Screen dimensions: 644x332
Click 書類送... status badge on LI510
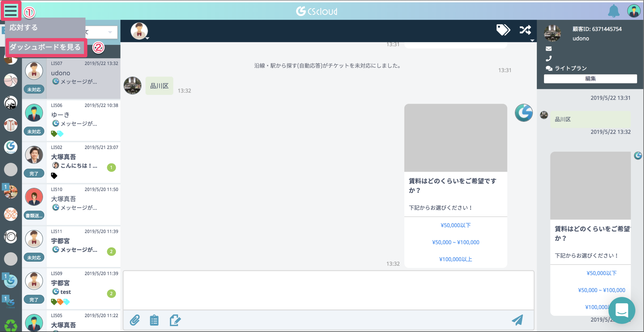pyautogui.click(x=34, y=215)
